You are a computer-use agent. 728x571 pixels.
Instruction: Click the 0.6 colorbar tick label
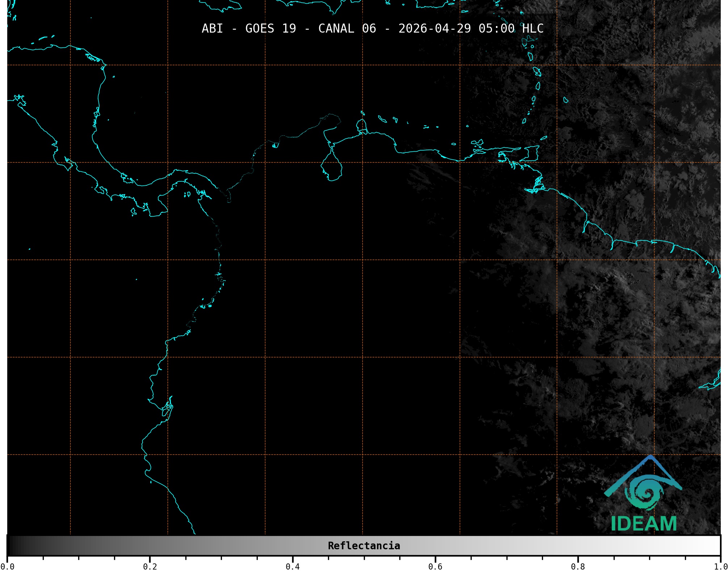click(x=435, y=566)
